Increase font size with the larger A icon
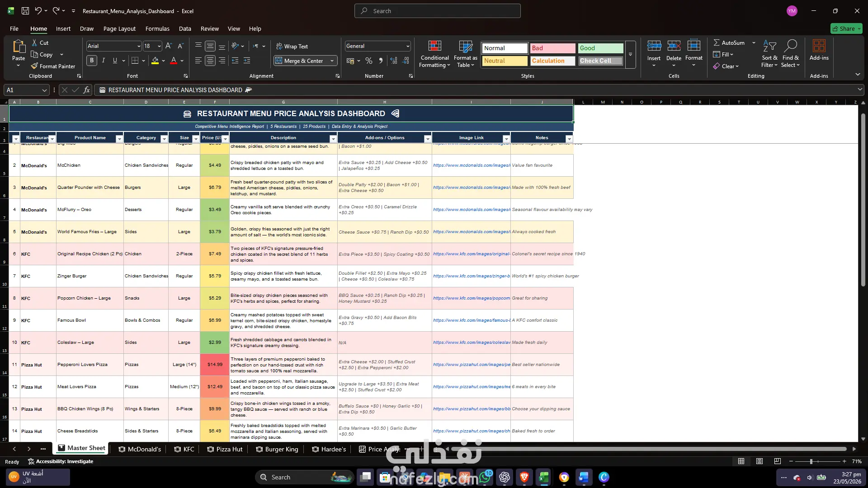This screenshot has width=868, height=488. point(169,46)
